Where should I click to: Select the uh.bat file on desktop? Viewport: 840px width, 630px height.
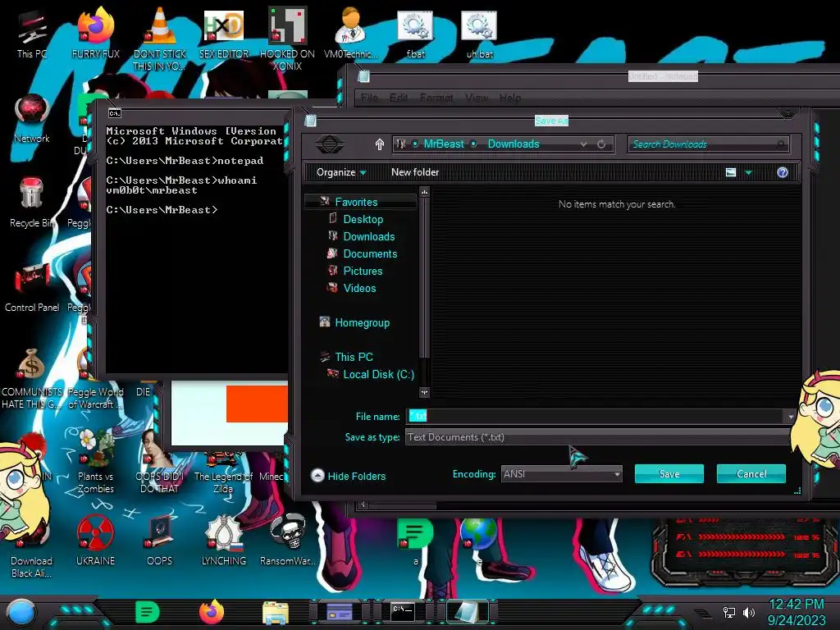pos(479,33)
